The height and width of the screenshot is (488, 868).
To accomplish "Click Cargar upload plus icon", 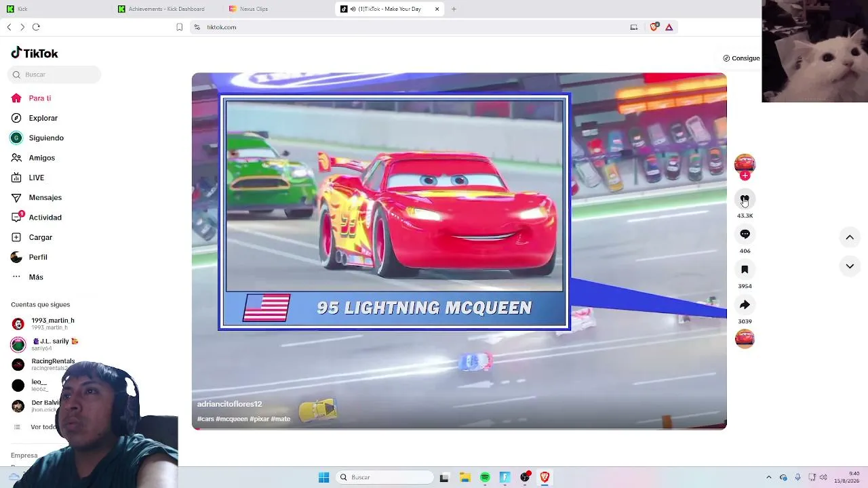I will tap(16, 237).
